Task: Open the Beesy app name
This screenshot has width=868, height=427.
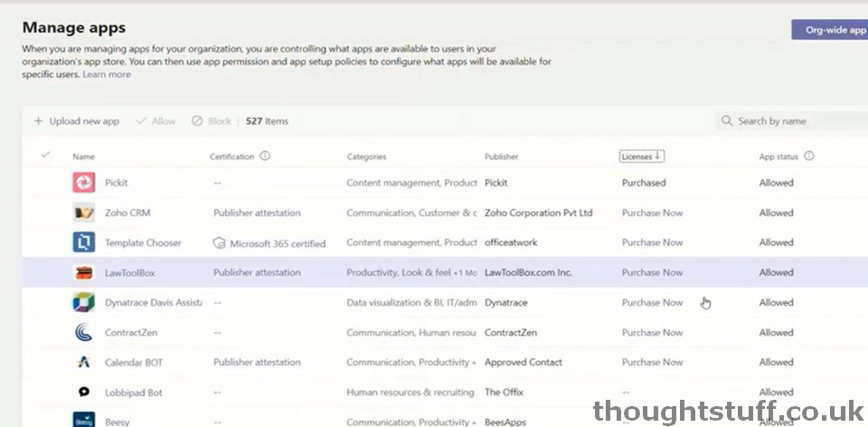Action: click(x=117, y=422)
